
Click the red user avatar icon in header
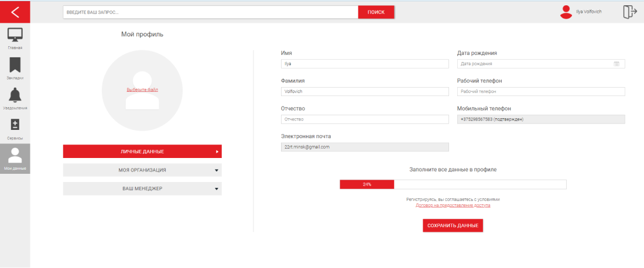(x=566, y=12)
